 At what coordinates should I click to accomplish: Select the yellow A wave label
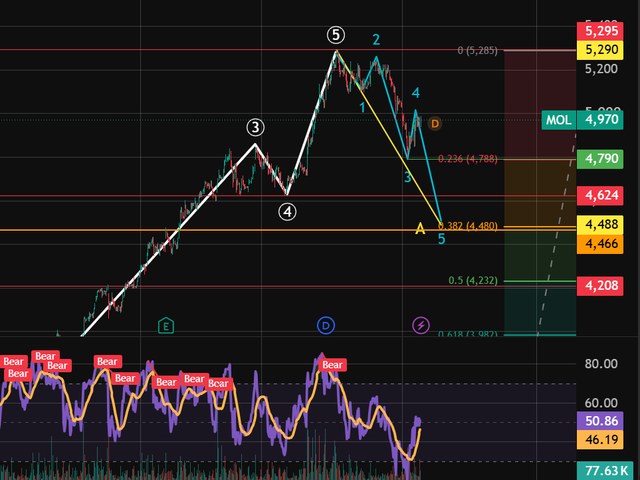coord(420,229)
